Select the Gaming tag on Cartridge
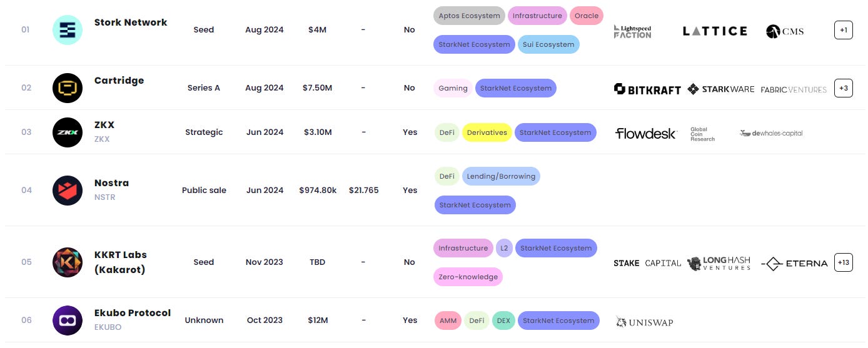The width and height of the screenshot is (868, 348). pyautogui.click(x=453, y=88)
